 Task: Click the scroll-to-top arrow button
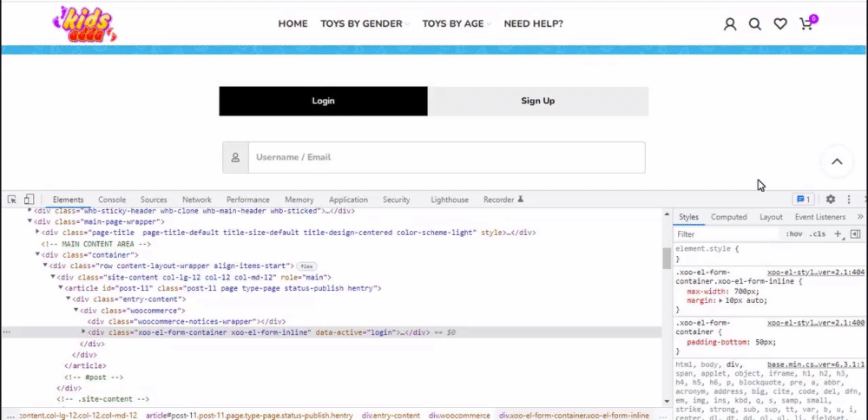coord(837,161)
